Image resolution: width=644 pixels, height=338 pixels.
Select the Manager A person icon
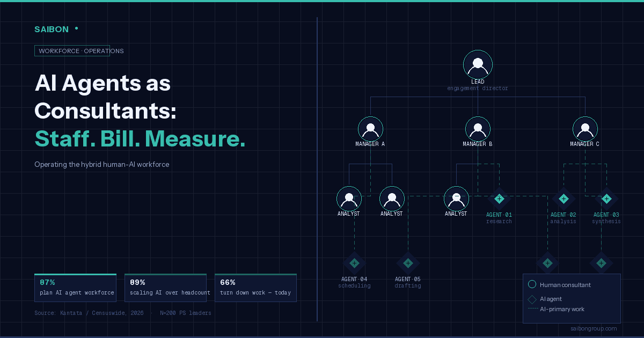coord(370,129)
